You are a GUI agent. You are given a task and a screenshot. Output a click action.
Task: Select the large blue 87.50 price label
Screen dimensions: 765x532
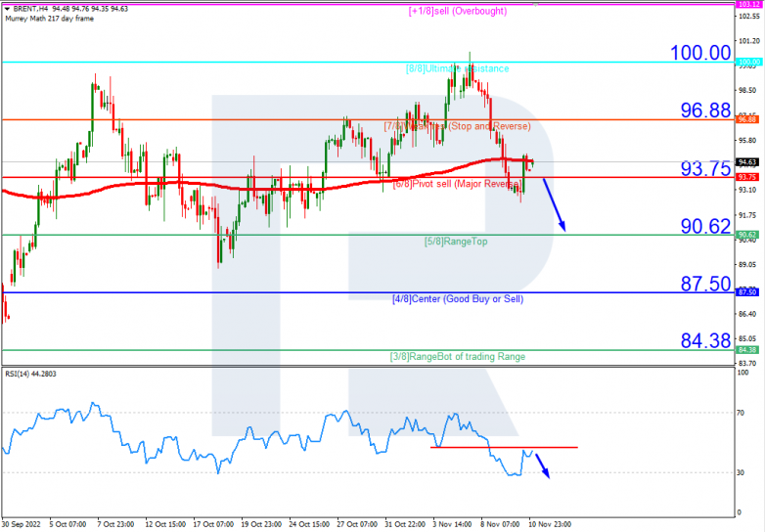pos(706,284)
